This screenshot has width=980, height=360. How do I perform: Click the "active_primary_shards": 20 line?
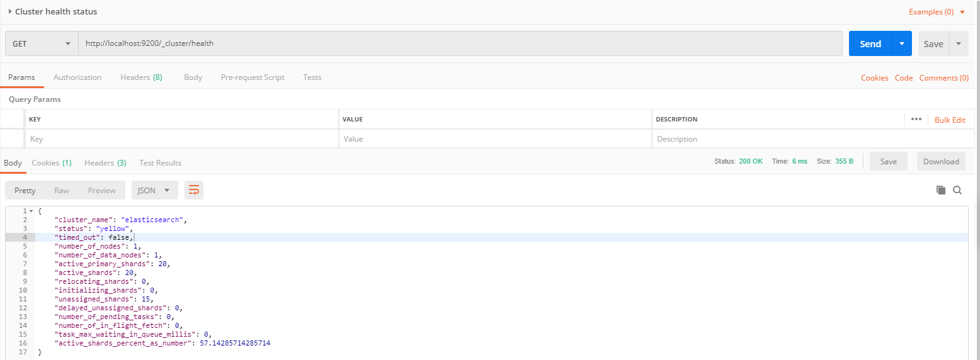click(112, 264)
